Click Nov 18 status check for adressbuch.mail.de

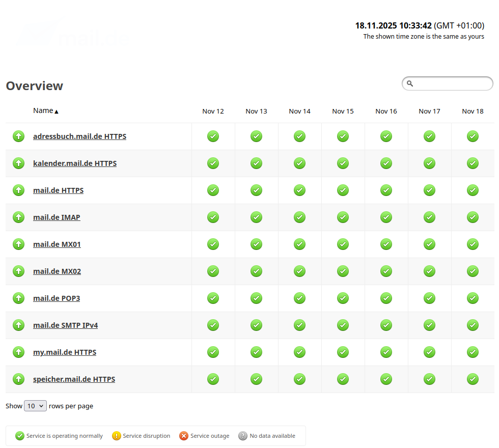click(x=473, y=136)
